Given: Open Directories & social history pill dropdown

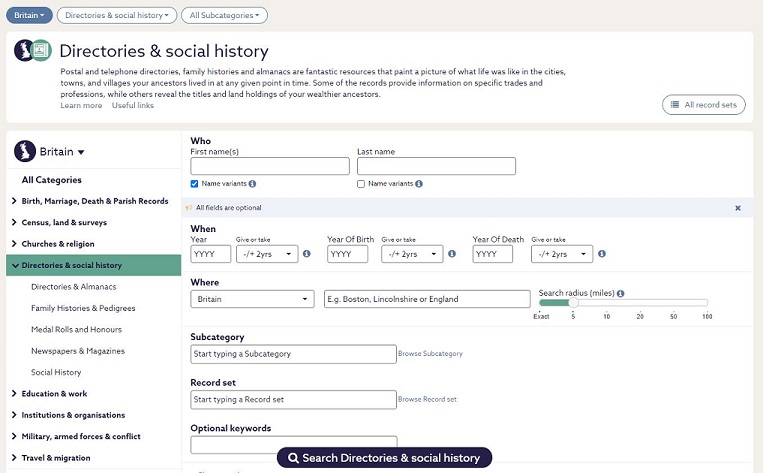Looking at the screenshot, I should (x=117, y=15).
